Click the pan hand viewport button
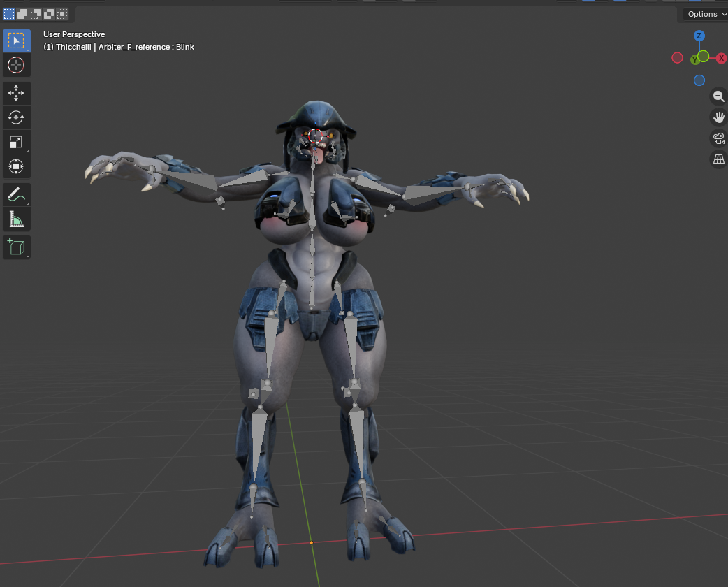Screen dimensions: 728x587 [x=718, y=117]
